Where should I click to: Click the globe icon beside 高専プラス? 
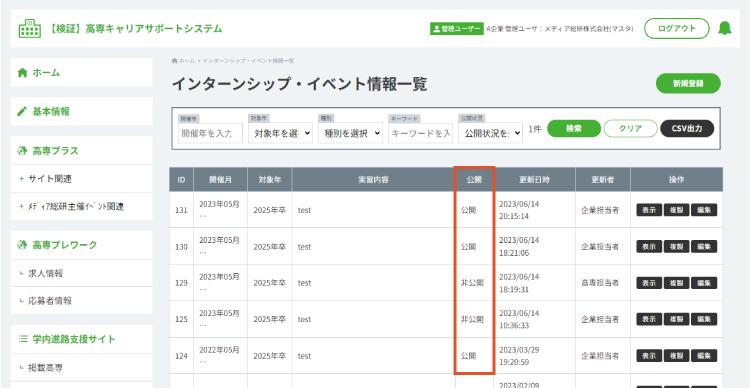(22, 151)
